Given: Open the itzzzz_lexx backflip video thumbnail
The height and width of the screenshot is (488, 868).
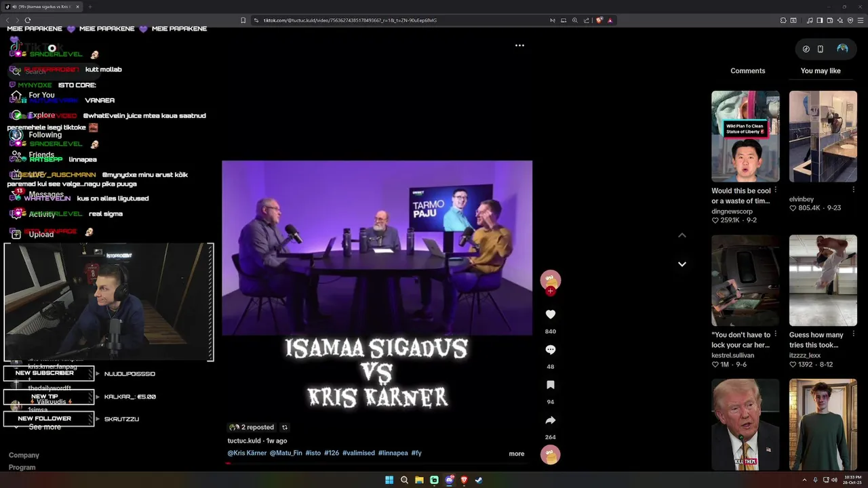Looking at the screenshot, I should pos(823,281).
